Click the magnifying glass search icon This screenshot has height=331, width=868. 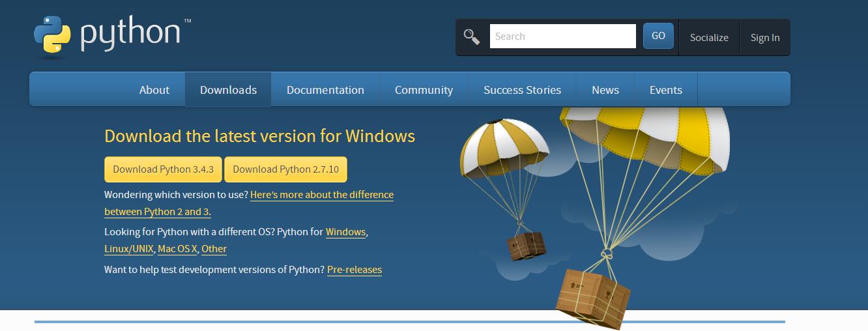472,36
